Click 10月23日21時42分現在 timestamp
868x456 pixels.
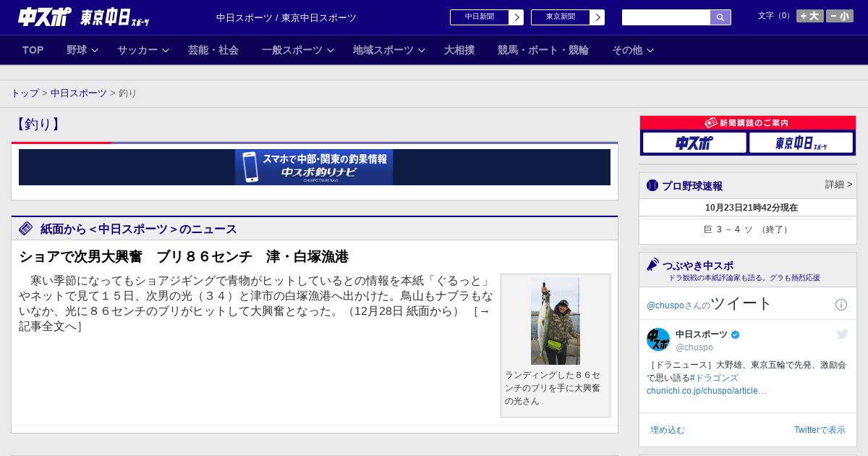click(752, 208)
